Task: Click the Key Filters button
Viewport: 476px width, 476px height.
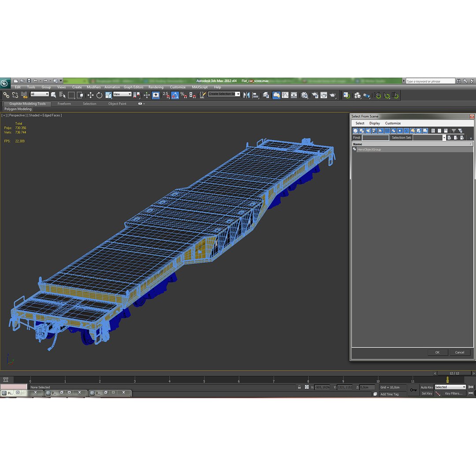Action: click(454, 394)
